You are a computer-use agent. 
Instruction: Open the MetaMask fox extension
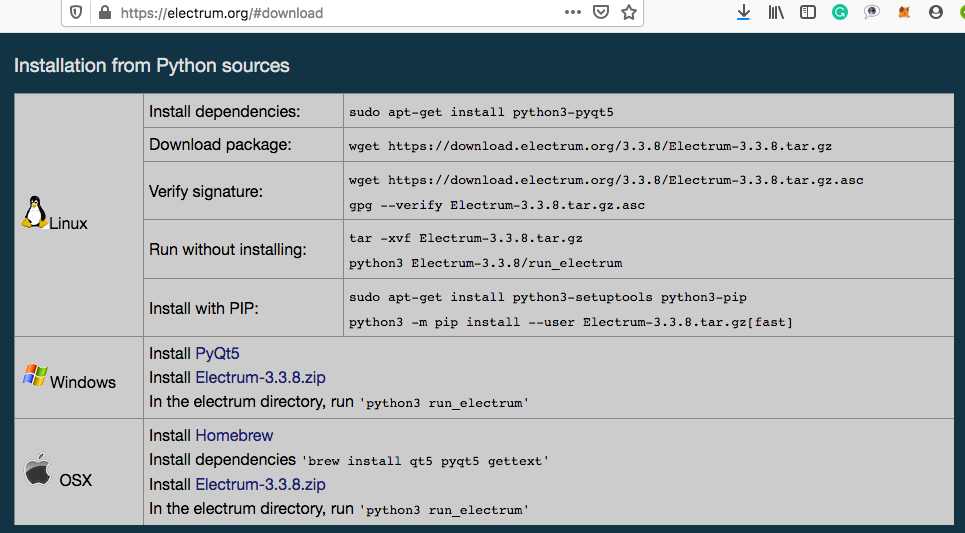click(903, 12)
